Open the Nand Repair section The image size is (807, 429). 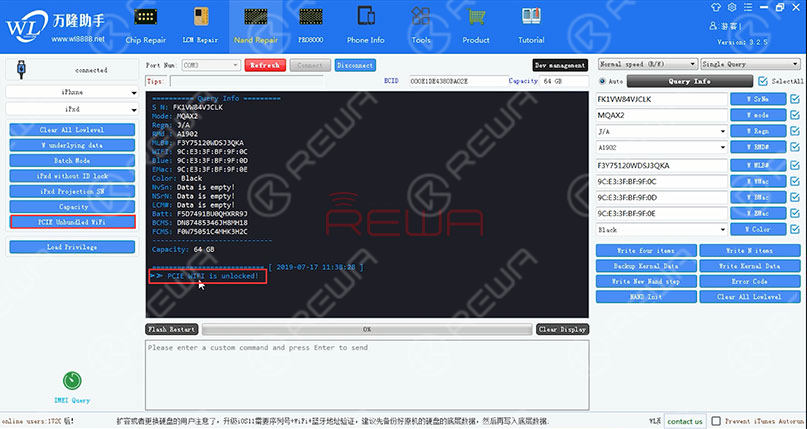coord(256,26)
